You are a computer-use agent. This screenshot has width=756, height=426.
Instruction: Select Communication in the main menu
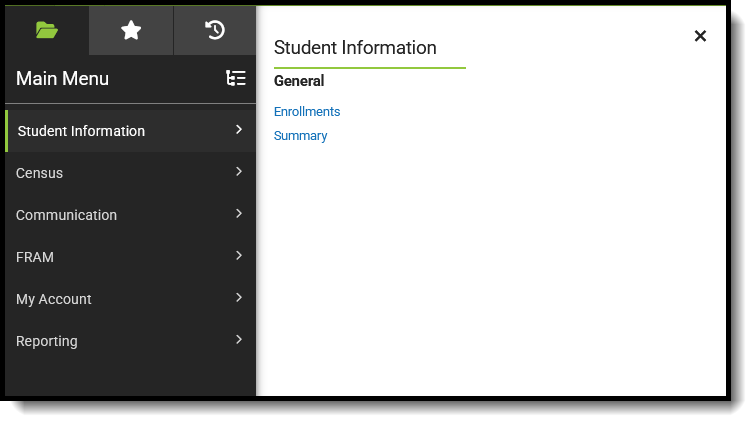click(x=131, y=215)
